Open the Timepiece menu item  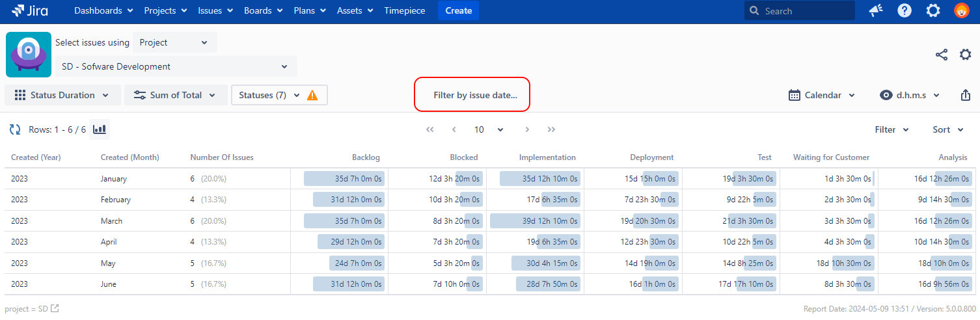click(x=405, y=11)
